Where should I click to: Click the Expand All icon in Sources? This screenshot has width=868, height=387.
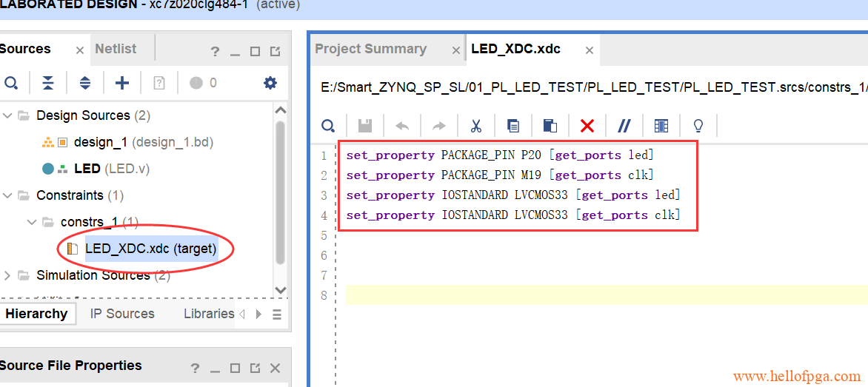pos(85,83)
